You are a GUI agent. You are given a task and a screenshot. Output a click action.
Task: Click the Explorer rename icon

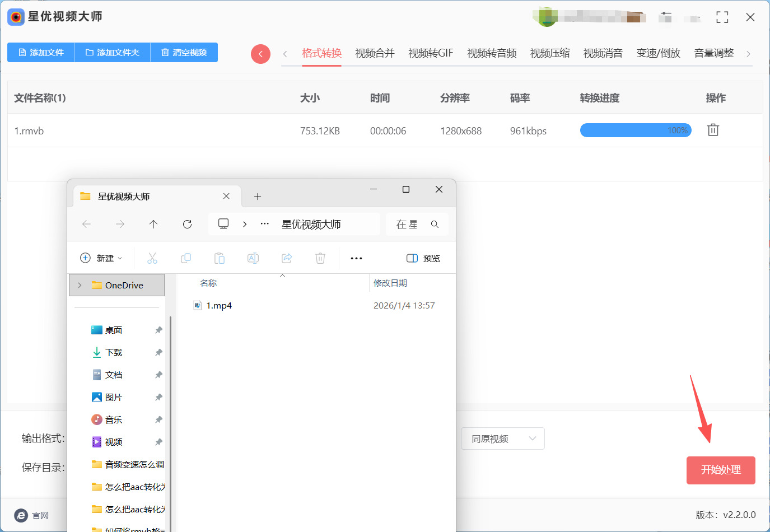click(x=253, y=258)
